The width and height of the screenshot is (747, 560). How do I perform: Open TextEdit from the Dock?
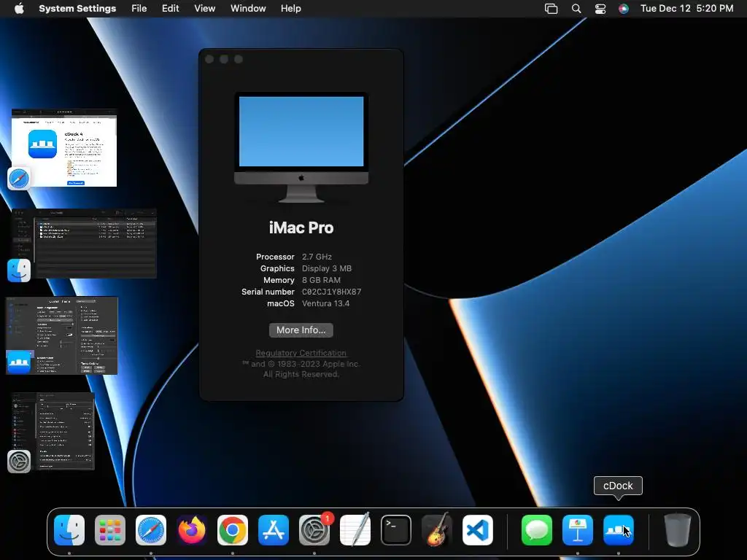coord(355,530)
